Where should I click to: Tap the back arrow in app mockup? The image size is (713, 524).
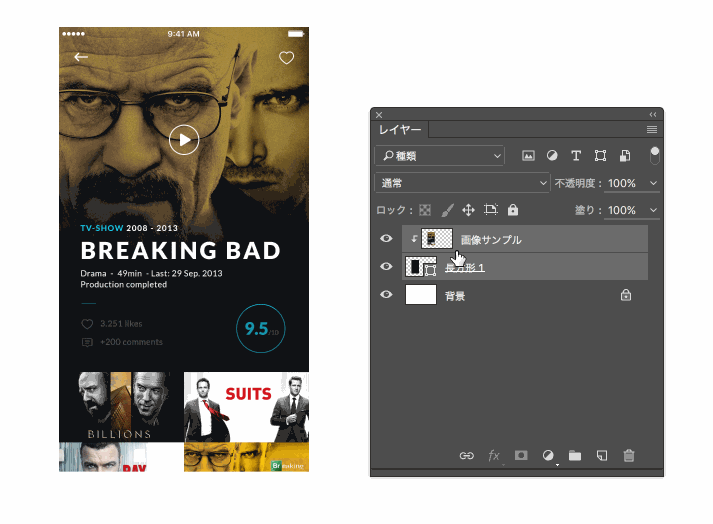coord(81,57)
